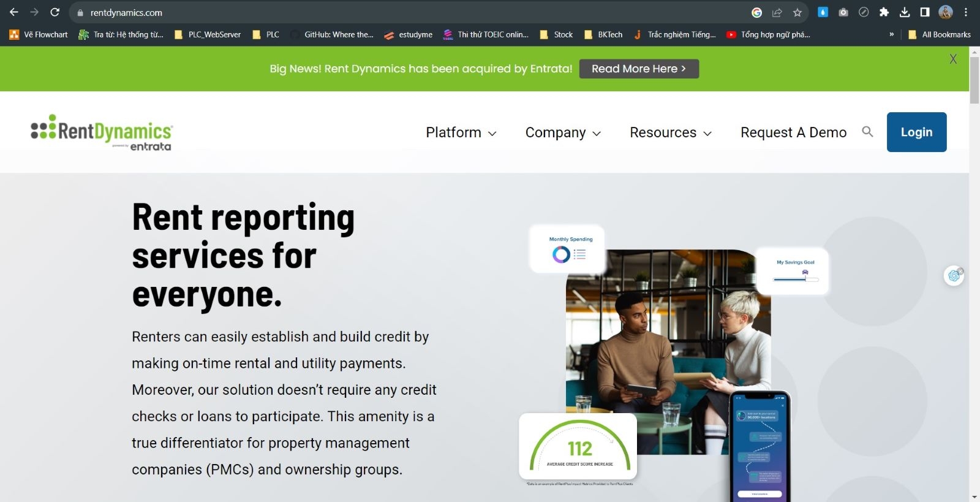Reload the rentdynamics.com page
This screenshot has width=980, height=502.
coord(55,12)
